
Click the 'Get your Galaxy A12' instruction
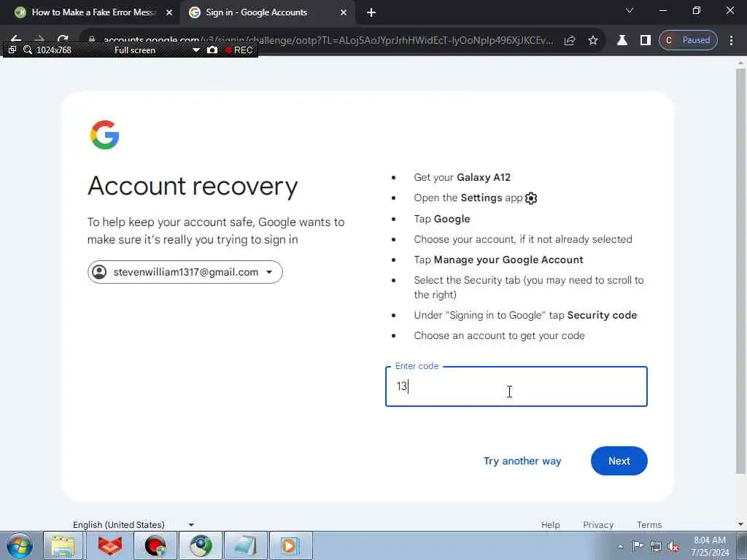(x=462, y=177)
